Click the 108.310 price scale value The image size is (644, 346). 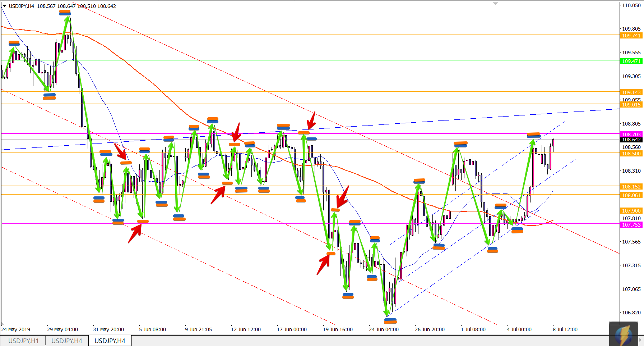631,171
